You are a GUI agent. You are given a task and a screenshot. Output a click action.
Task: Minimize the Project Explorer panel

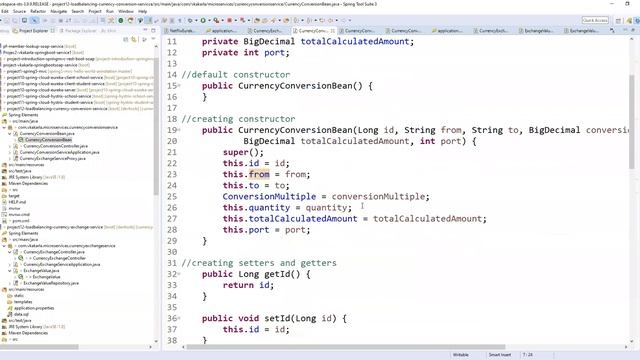(x=145, y=31)
